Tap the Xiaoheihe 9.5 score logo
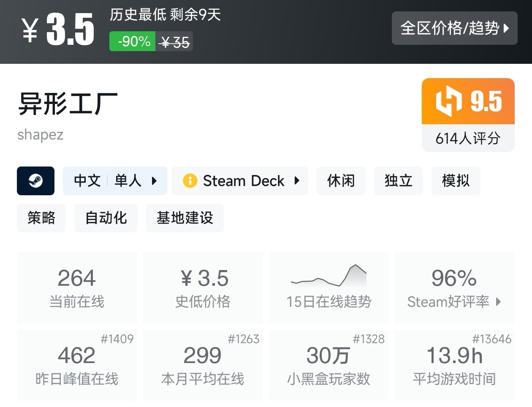This screenshot has width=532, height=407. [x=448, y=101]
